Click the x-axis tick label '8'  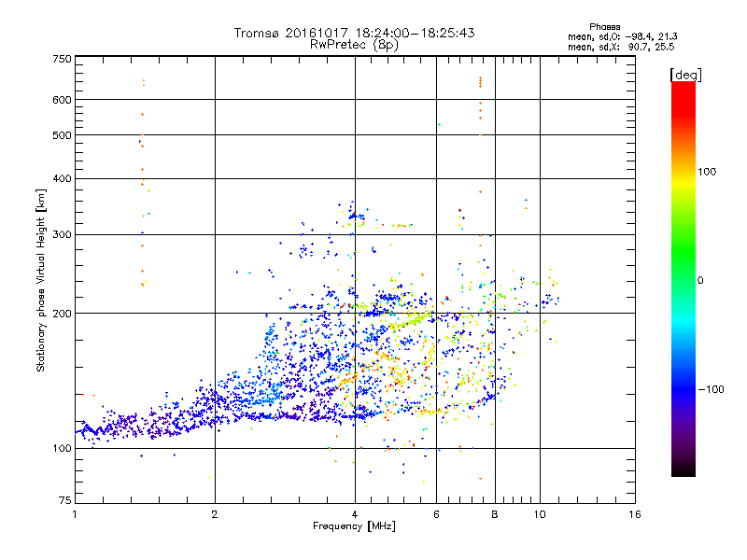click(x=495, y=514)
